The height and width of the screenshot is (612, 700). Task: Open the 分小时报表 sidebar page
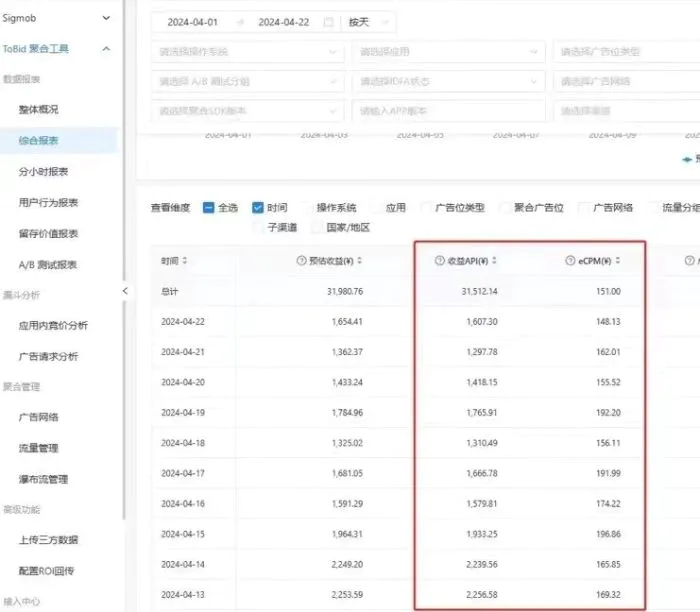43,172
